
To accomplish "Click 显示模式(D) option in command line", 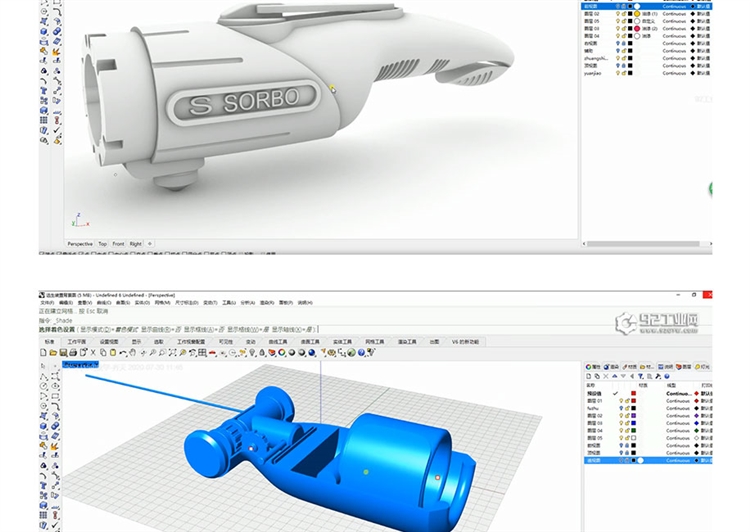I will (x=94, y=330).
